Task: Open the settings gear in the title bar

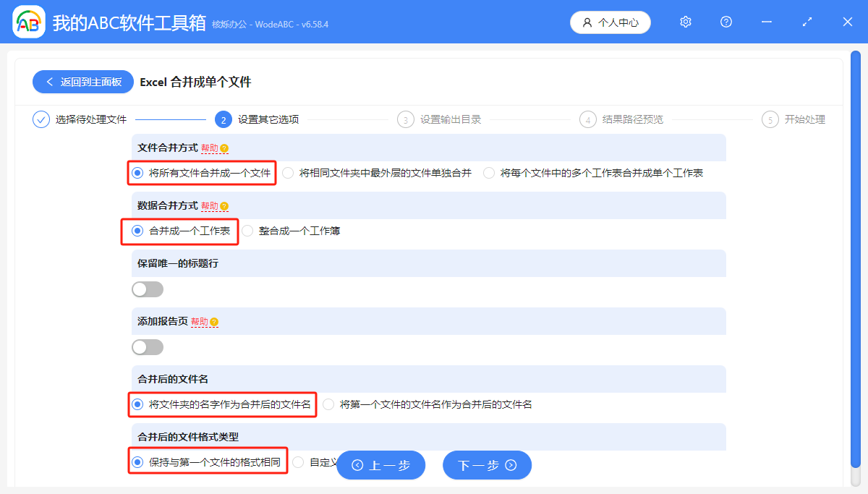Action: pyautogui.click(x=685, y=22)
